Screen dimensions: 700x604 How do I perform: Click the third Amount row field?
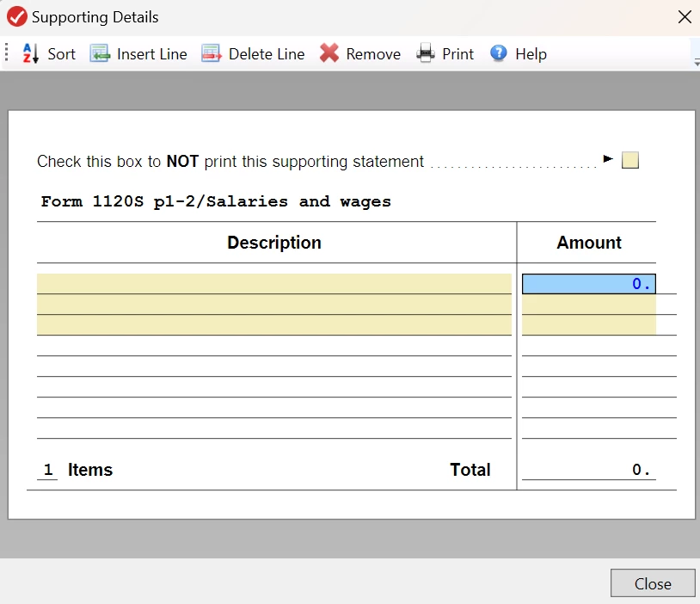[589, 324]
